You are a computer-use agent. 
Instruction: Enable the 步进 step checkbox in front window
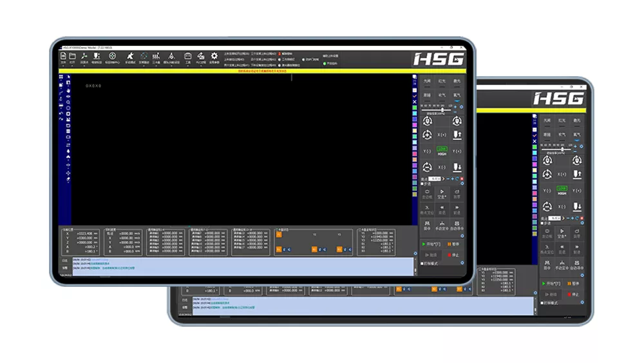(x=422, y=184)
